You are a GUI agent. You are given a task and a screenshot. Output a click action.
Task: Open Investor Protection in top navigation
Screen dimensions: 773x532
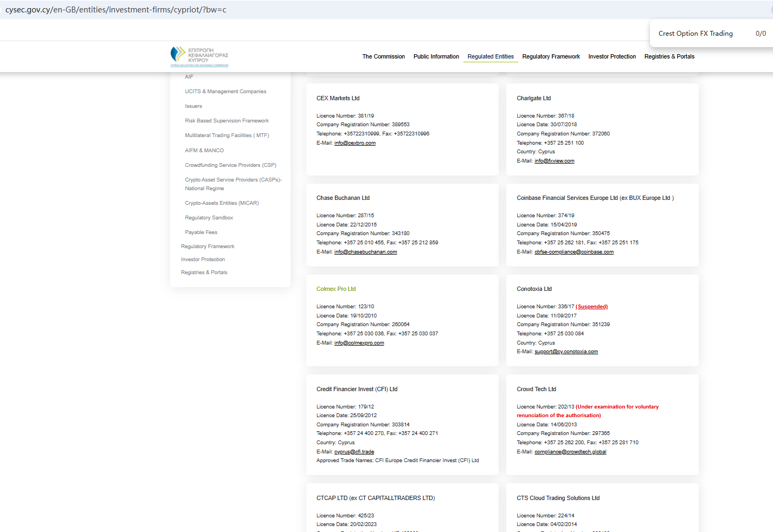coord(612,56)
